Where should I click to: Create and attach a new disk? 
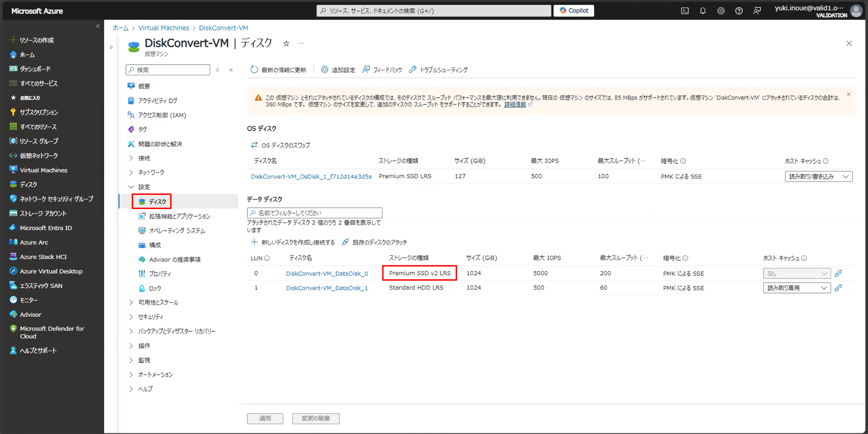[293, 242]
